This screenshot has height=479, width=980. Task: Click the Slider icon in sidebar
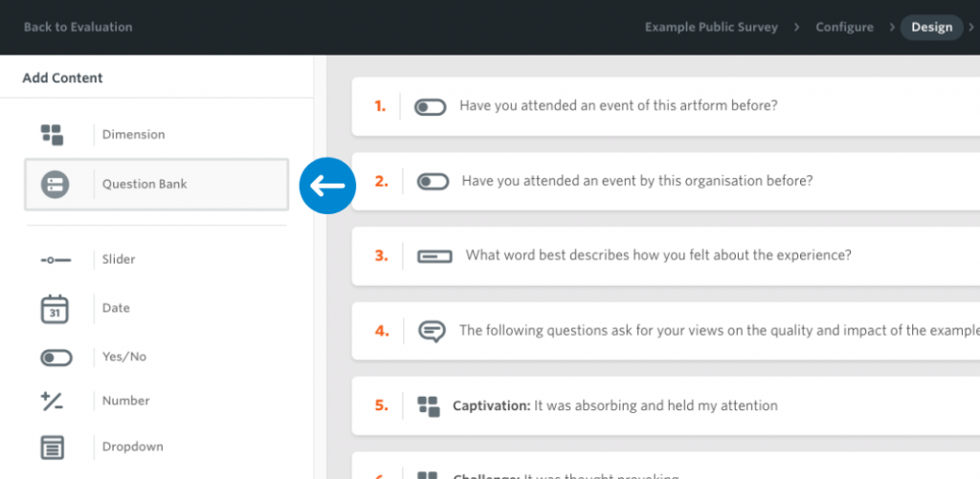56,259
